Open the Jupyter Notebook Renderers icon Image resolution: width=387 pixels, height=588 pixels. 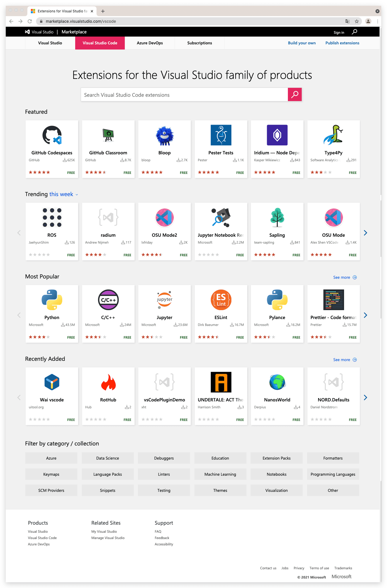coord(221,217)
